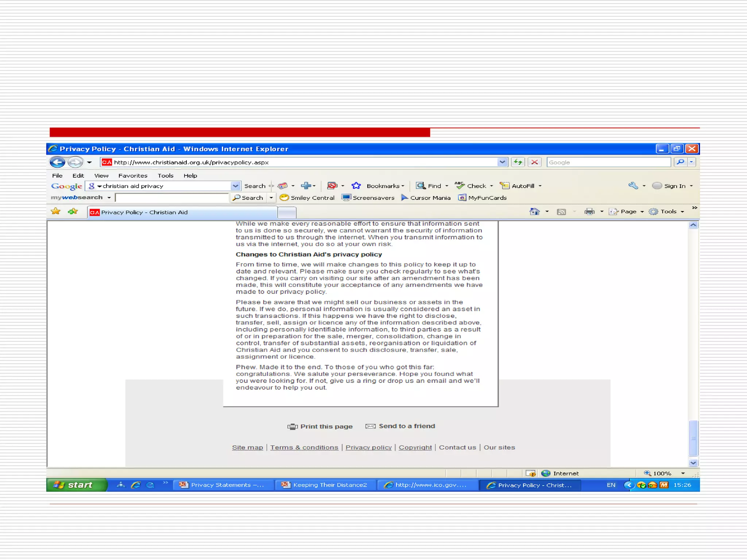Open the Tools menu in menu bar
747x560 pixels.
click(x=165, y=175)
